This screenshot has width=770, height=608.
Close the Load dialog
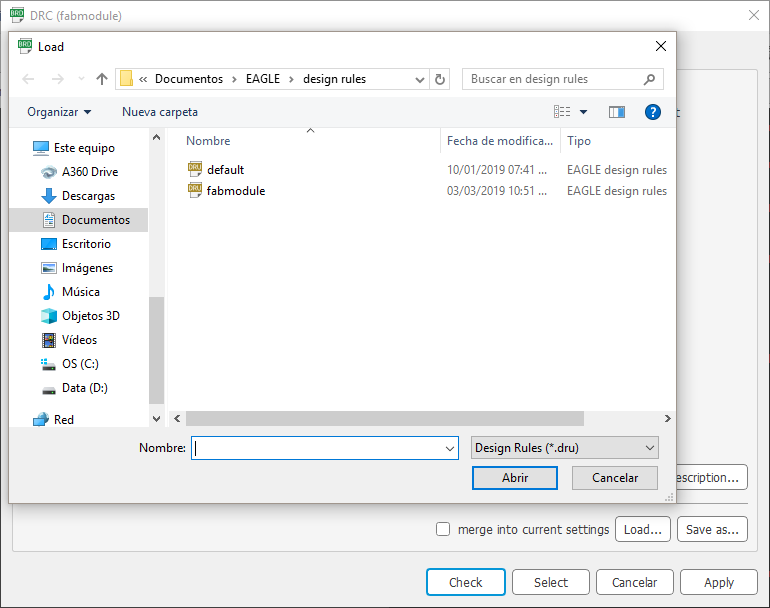661,46
